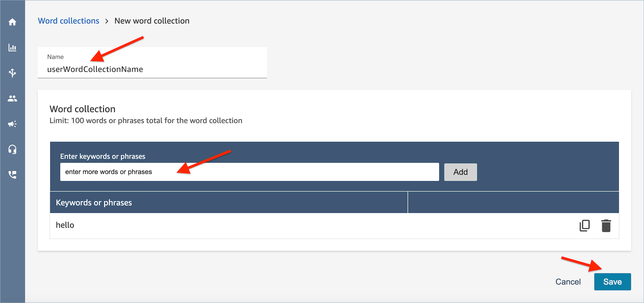Open the 'Word collections' breadcrumb link
This screenshot has height=303, width=644.
coord(68,21)
